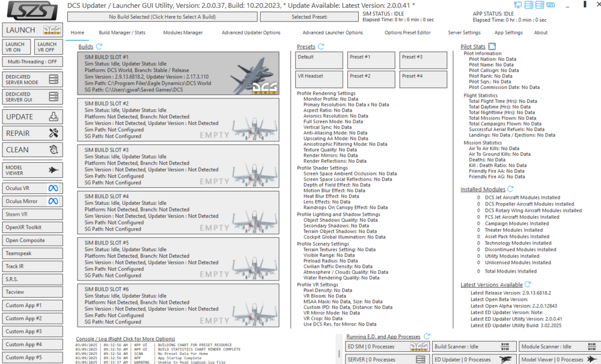Viewport: 601px width, 364px height.
Task: Go to Advanced Updater Options tab
Action: point(251,32)
